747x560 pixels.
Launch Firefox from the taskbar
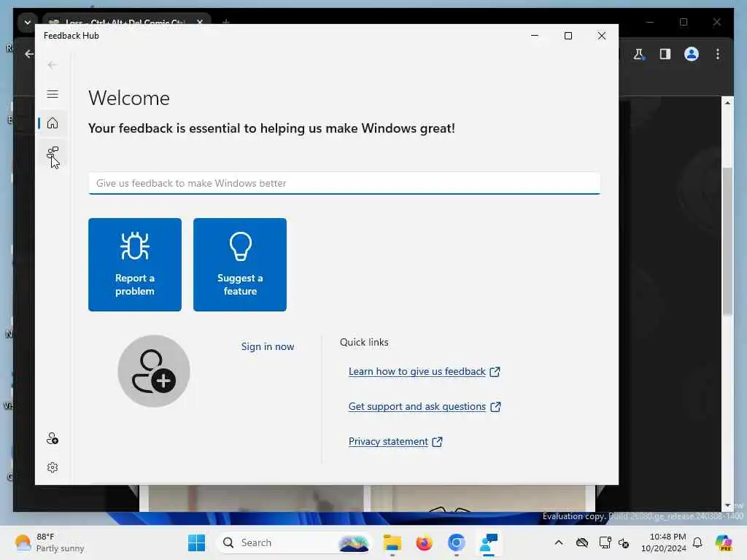(x=424, y=542)
